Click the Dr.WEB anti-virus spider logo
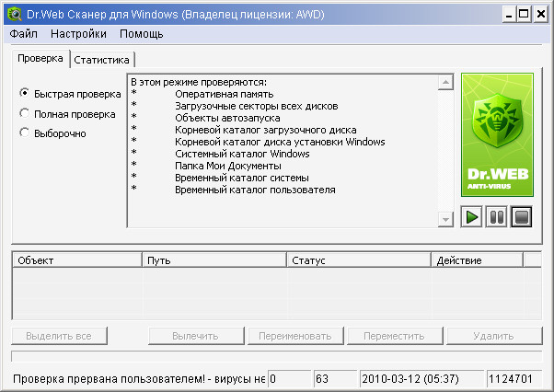Screen dimensions: 554x392 click(x=497, y=136)
